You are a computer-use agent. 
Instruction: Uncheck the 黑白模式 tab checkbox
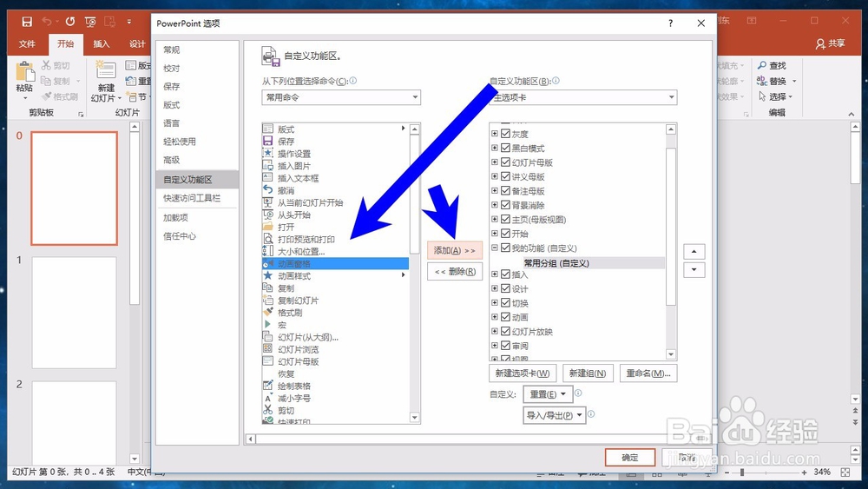(505, 148)
